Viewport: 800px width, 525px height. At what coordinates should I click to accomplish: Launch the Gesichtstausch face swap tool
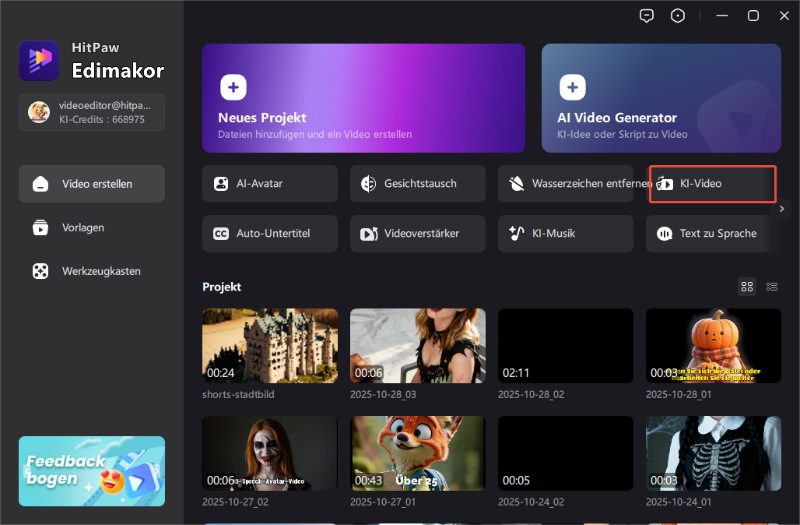417,184
